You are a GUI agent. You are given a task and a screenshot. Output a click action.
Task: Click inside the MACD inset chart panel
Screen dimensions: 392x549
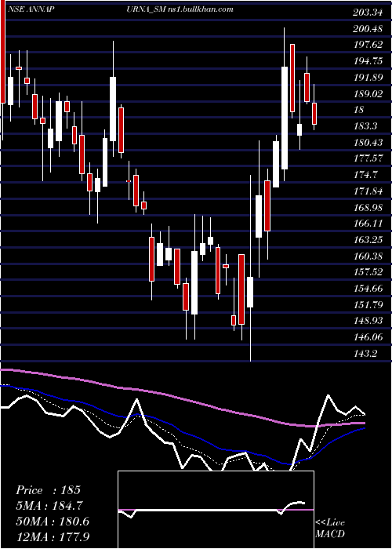216,510
